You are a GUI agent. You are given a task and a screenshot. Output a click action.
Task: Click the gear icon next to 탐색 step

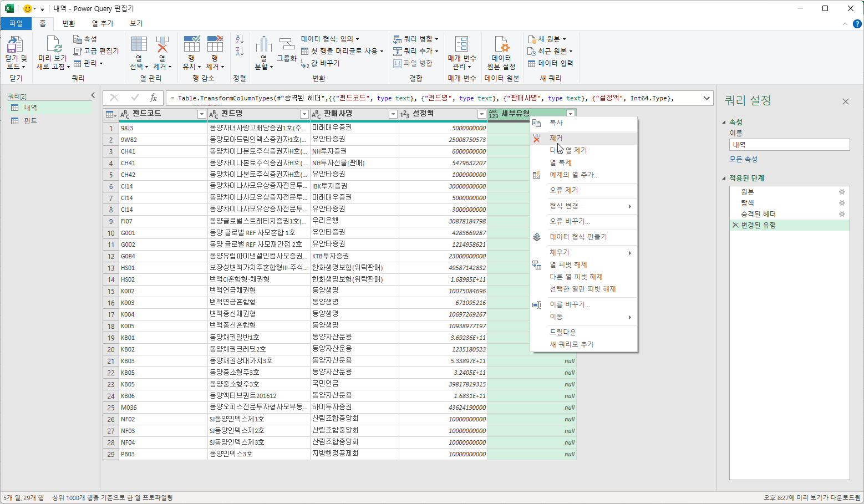tap(842, 203)
